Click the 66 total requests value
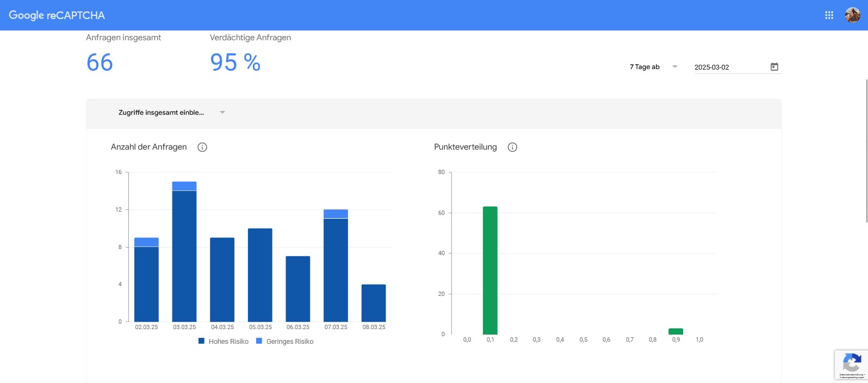 pos(100,63)
